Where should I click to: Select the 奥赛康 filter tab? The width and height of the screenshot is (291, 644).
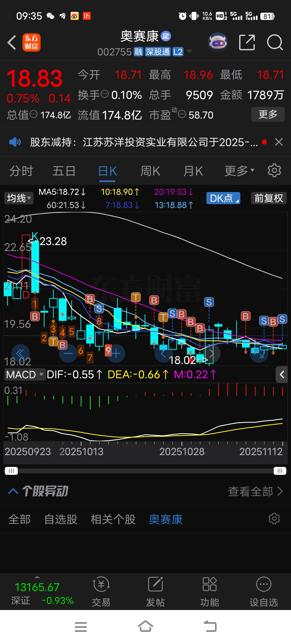click(x=166, y=519)
